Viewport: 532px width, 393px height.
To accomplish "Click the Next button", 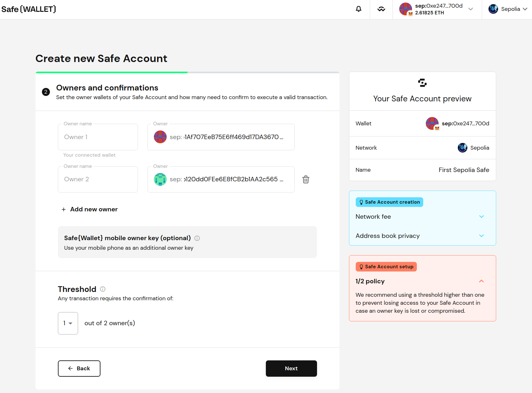I will (291, 368).
